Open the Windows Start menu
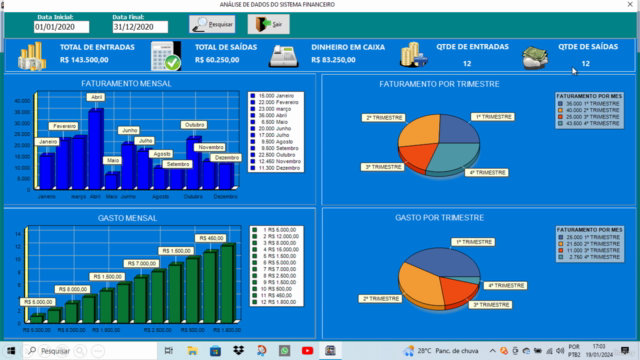 [x=11, y=351]
